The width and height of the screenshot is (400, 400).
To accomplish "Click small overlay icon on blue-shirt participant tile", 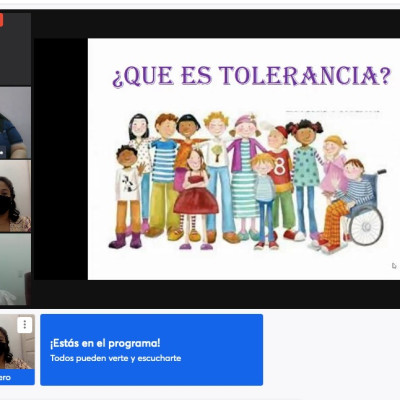I will click(x=2, y=153).
